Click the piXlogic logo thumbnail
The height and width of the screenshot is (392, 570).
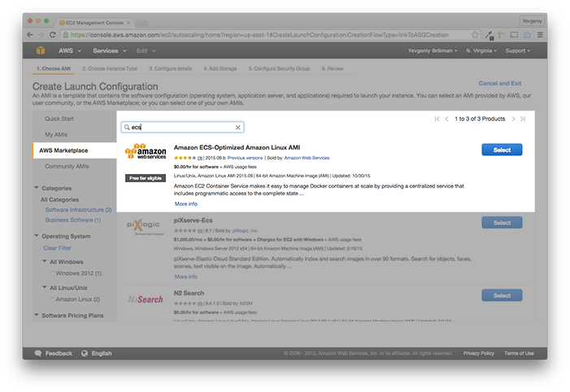click(143, 226)
